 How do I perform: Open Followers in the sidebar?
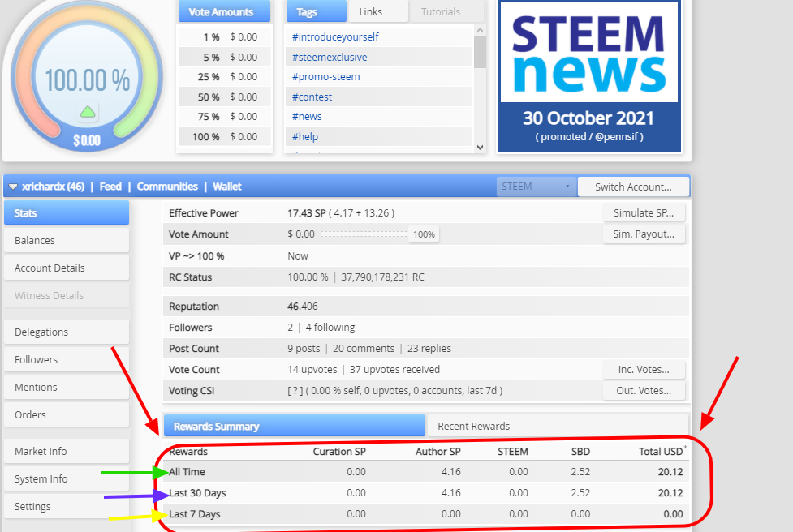coord(67,360)
